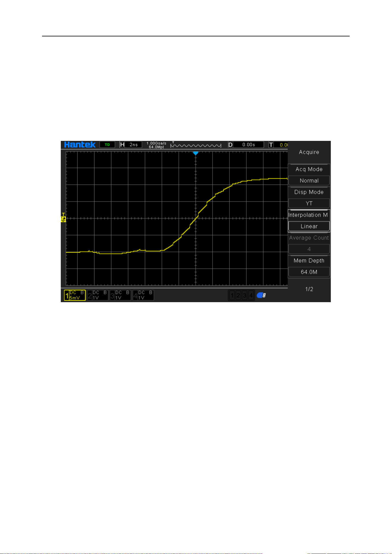Image resolution: width=392 pixels, height=554 pixels.
Task: Click the blue trigger position marker
Action: [x=195, y=153]
